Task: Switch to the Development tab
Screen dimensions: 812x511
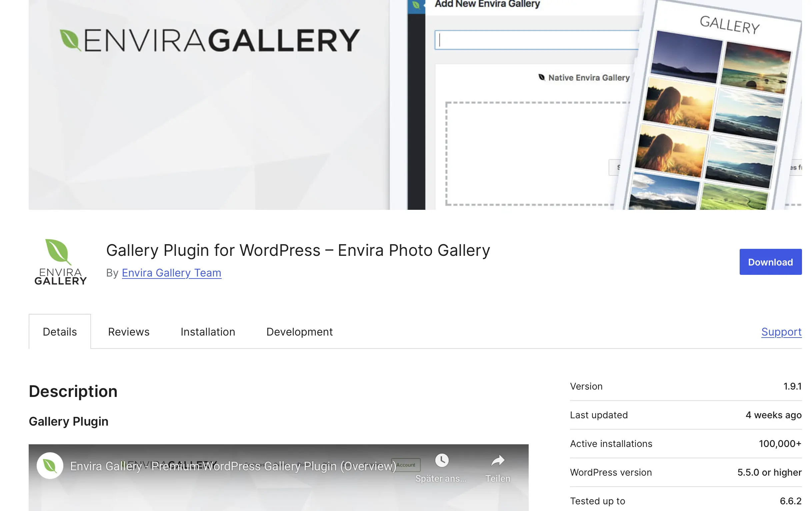Action: (x=299, y=332)
